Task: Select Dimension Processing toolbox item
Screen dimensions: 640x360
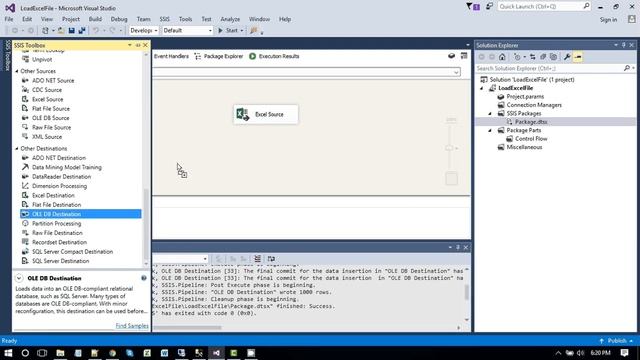Action: [59, 186]
